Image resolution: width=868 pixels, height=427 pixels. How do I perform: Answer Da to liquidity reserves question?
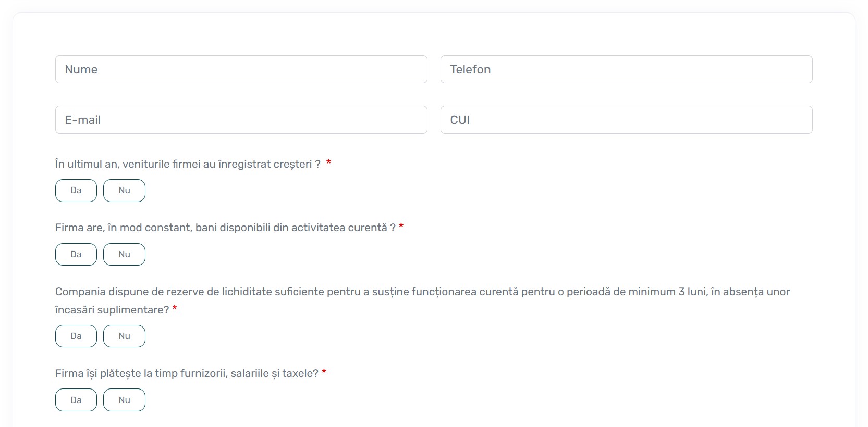point(76,336)
